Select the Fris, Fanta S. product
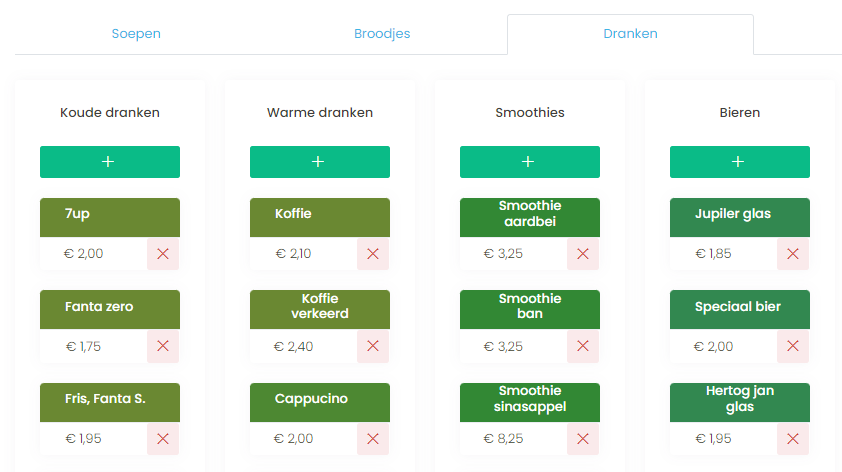The width and height of the screenshot is (842, 472). click(109, 401)
